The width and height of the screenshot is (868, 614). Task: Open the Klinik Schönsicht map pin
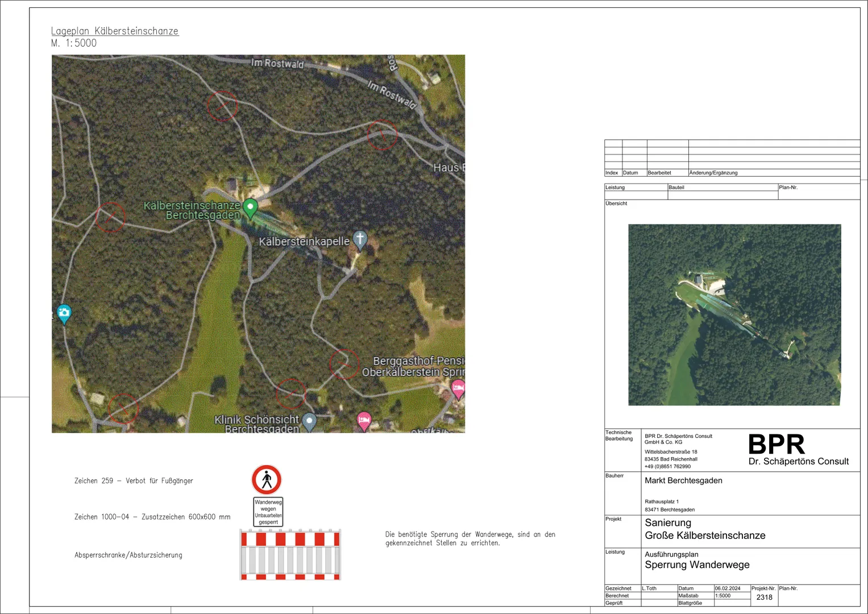tap(309, 421)
